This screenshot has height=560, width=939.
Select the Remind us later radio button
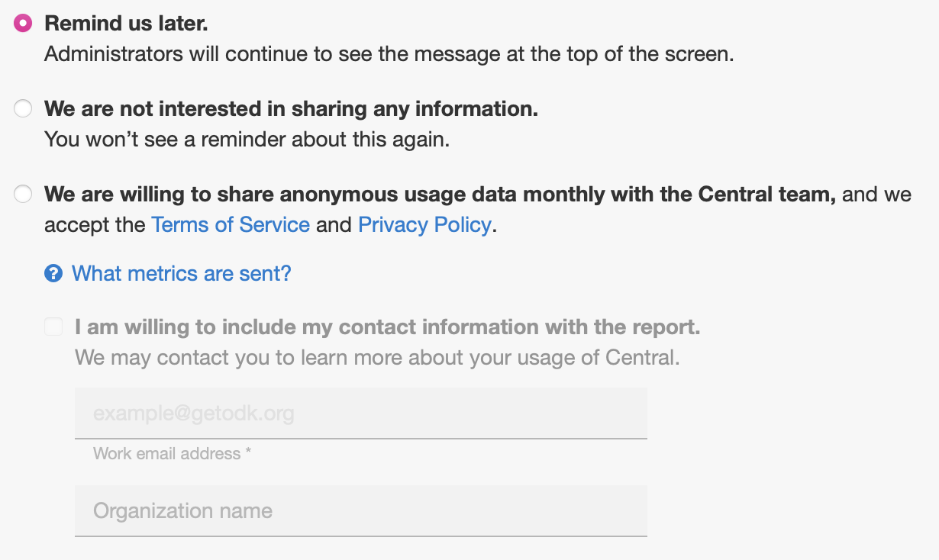(x=23, y=24)
